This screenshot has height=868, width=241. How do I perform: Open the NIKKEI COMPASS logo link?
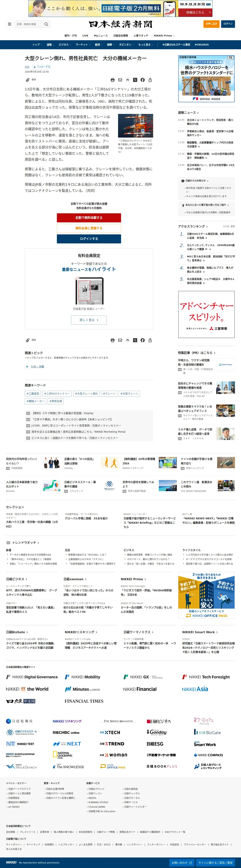(208, 755)
